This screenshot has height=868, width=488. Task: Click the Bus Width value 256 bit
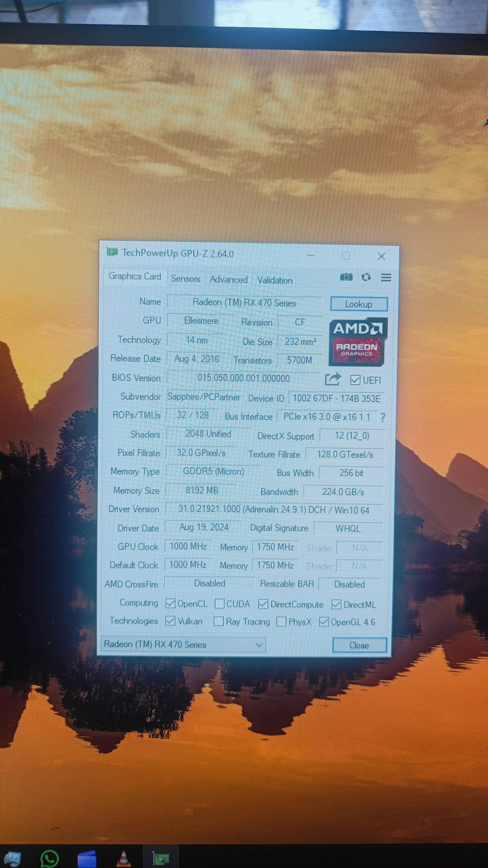[351, 473]
